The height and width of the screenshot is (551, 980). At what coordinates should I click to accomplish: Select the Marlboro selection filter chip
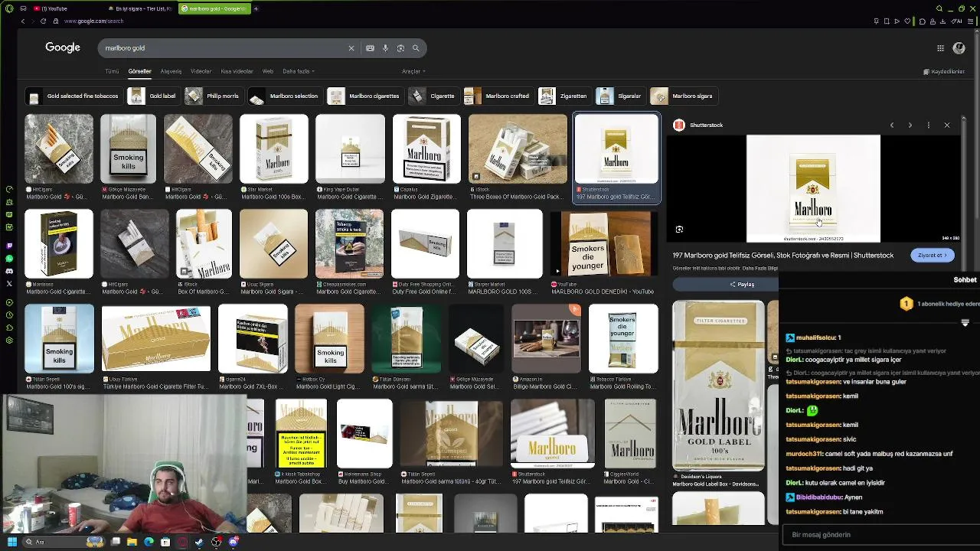(285, 96)
